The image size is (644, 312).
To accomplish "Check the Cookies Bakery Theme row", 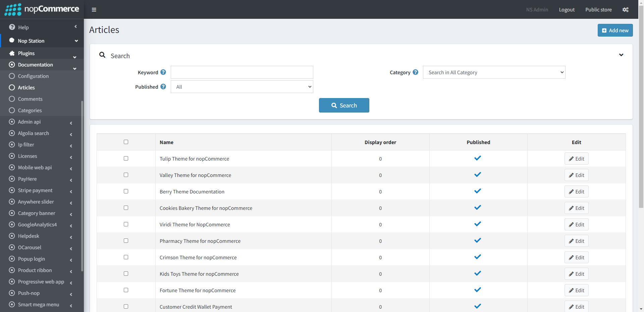I will point(126,208).
